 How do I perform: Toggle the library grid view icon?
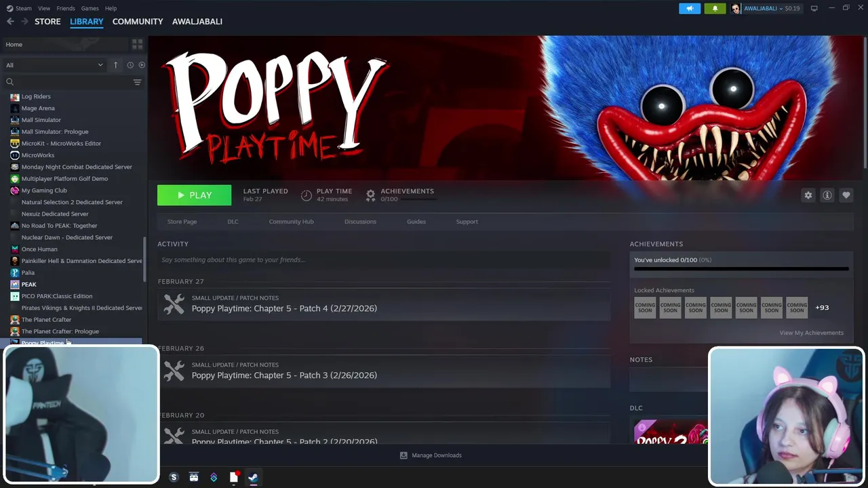pyautogui.click(x=138, y=45)
